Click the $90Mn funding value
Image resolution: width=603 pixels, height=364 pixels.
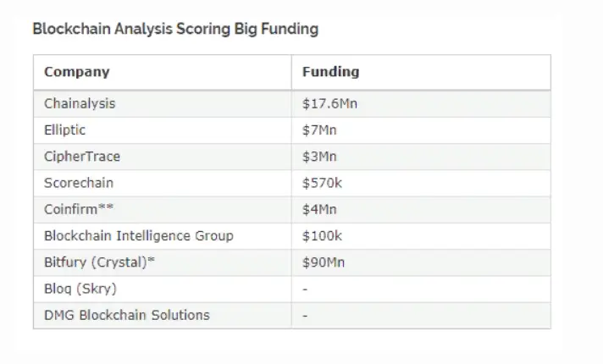click(x=324, y=262)
